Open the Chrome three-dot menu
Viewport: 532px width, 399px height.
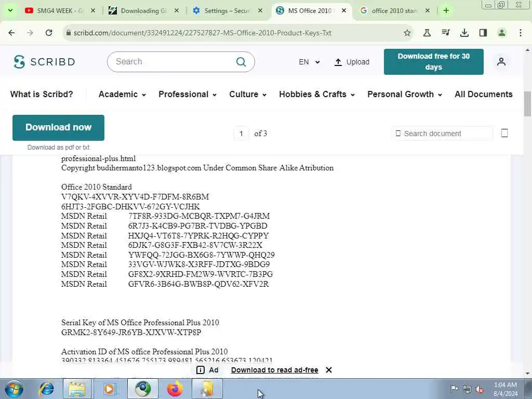coord(521,33)
